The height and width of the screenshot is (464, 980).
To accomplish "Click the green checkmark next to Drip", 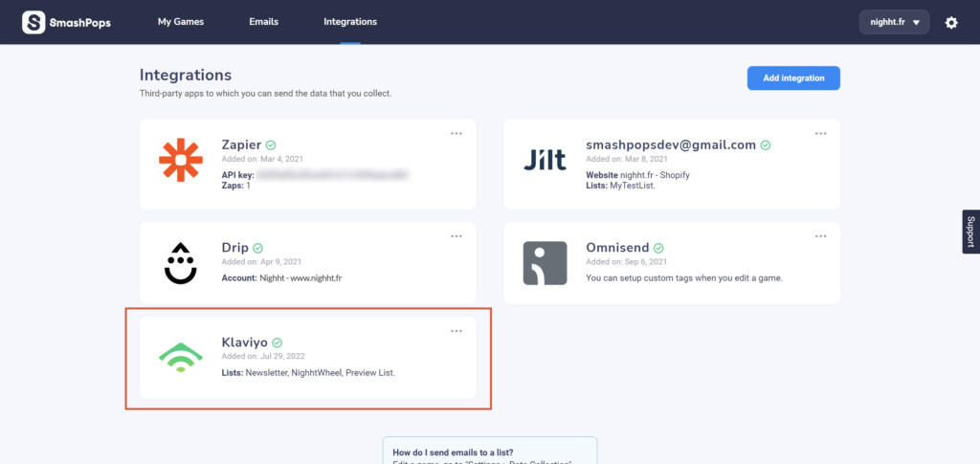I will pyautogui.click(x=257, y=248).
